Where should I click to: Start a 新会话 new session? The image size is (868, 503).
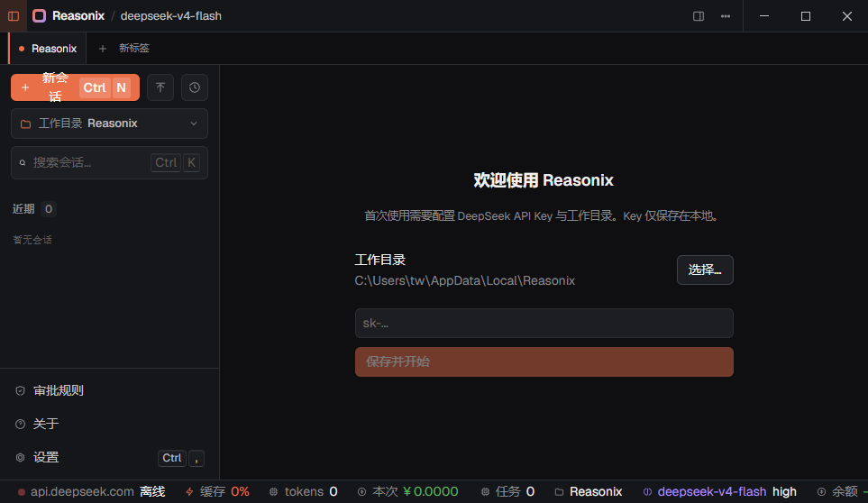(x=76, y=87)
